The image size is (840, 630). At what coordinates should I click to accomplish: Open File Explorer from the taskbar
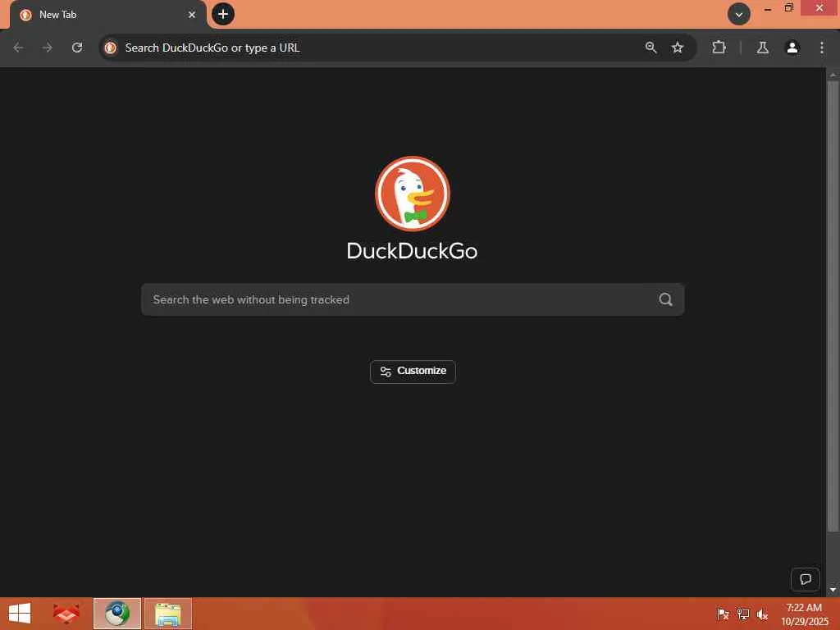pyautogui.click(x=168, y=614)
